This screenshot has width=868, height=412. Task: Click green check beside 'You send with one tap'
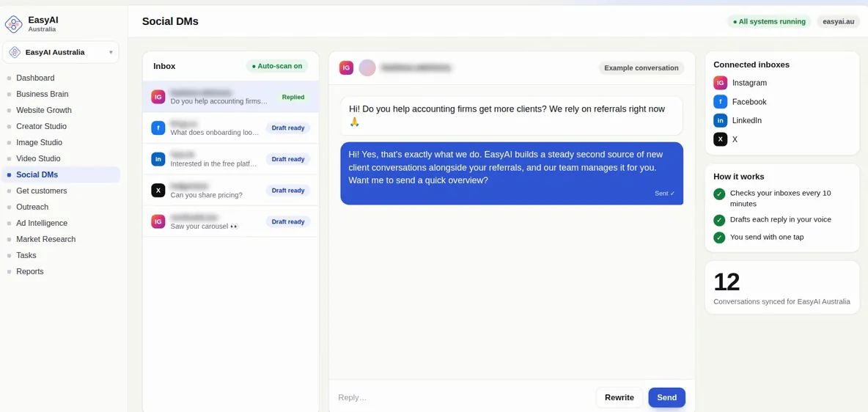point(719,237)
